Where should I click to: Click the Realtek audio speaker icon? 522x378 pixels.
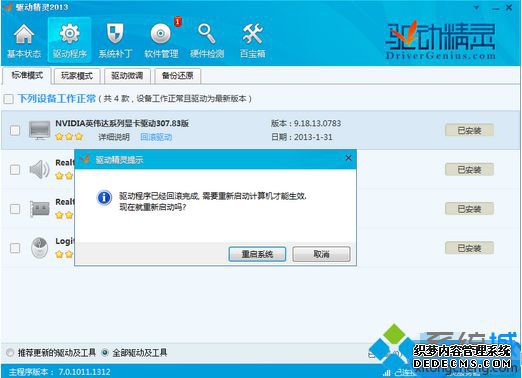pos(39,169)
